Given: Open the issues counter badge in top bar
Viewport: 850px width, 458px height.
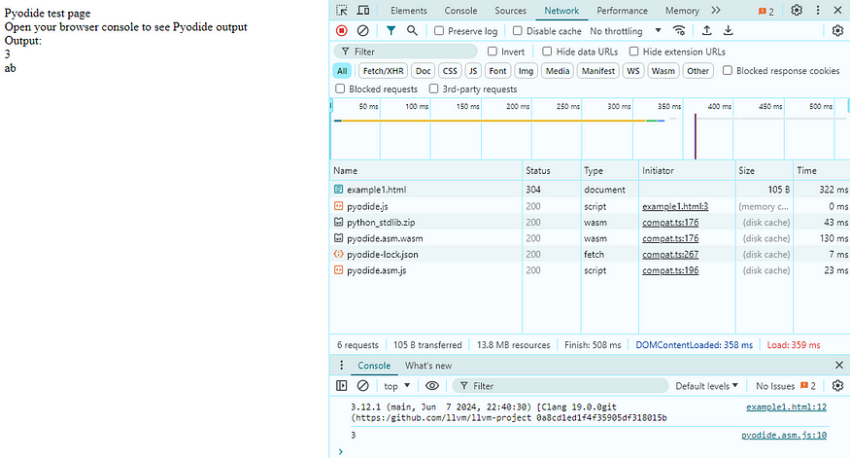Looking at the screenshot, I should [766, 11].
